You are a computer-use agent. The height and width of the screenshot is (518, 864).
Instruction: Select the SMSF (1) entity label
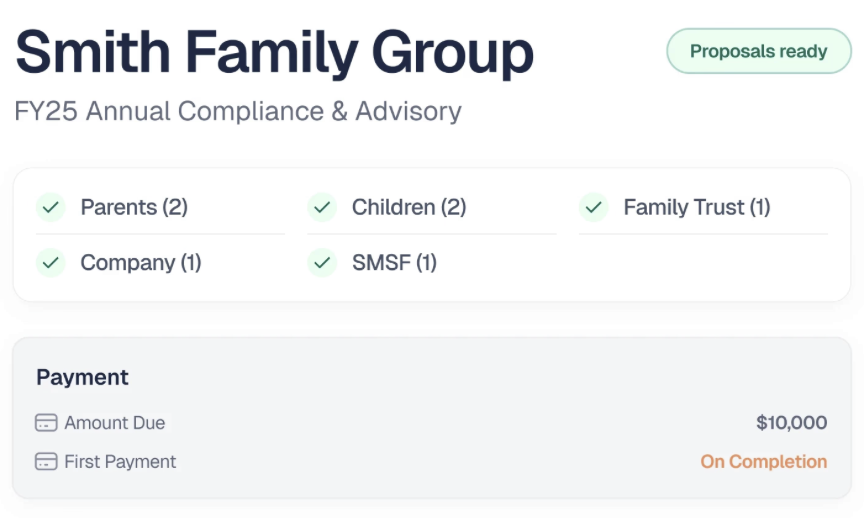[394, 263]
